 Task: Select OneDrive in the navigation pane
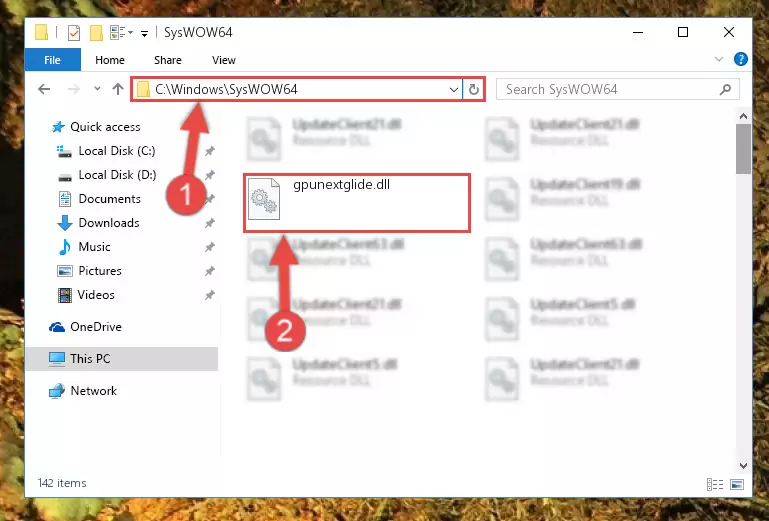(96, 327)
